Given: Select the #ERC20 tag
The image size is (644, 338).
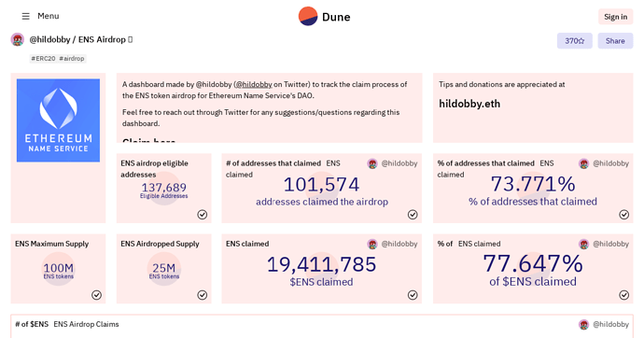Looking at the screenshot, I should click(43, 58).
